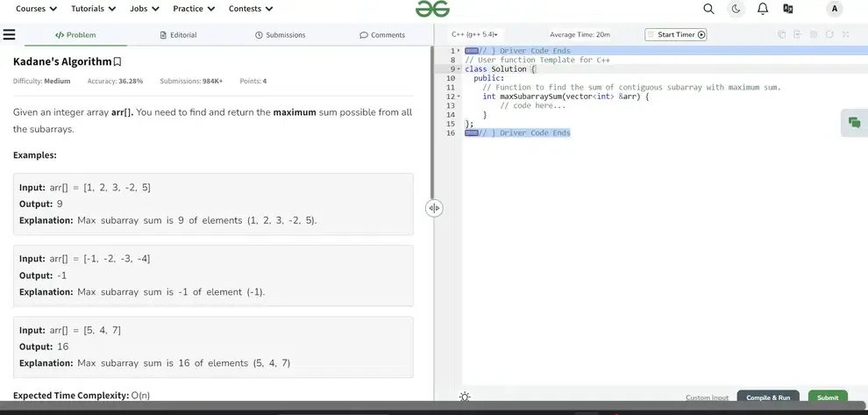Open the C++ (g++ 5.4) language selector
The width and height of the screenshot is (868, 415).
(474, 34)
